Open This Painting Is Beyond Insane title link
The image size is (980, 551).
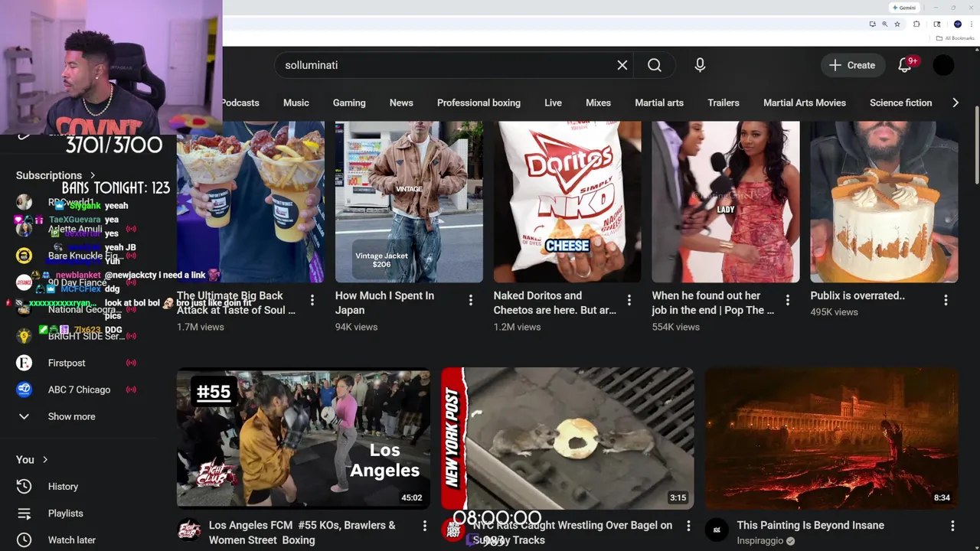[x=810, y=525]
